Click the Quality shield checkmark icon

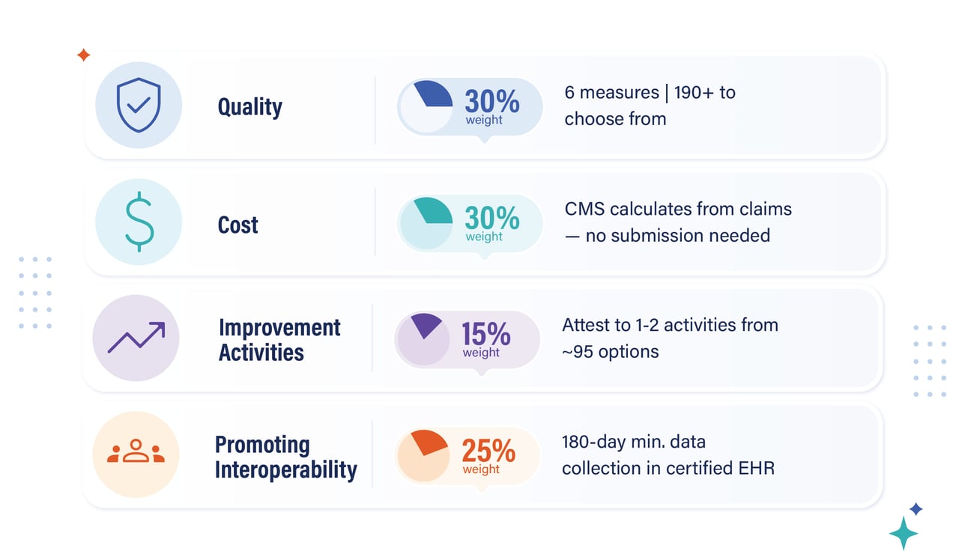click(x=139, y=106)
